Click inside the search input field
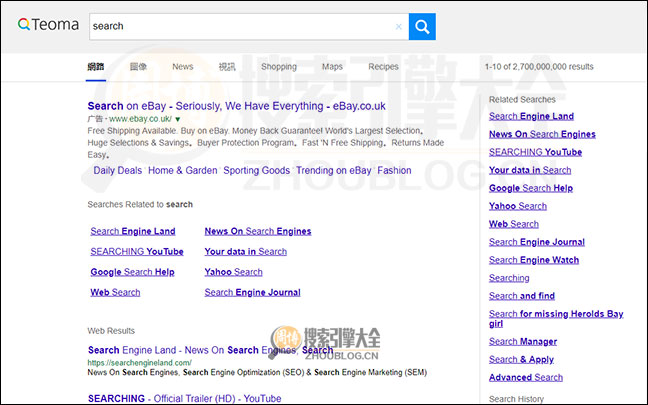648x405 pixels. pyautogui.click(x=240, y=27)
